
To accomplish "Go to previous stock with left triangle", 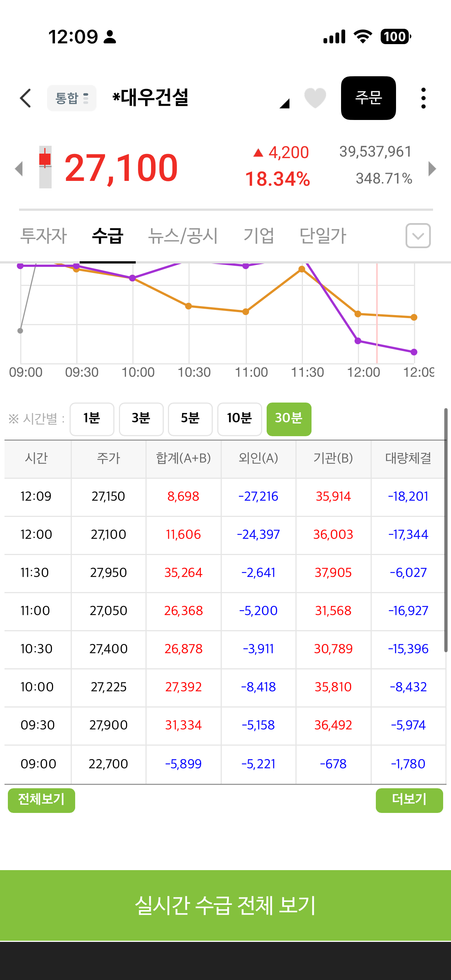I will point(19,169).
